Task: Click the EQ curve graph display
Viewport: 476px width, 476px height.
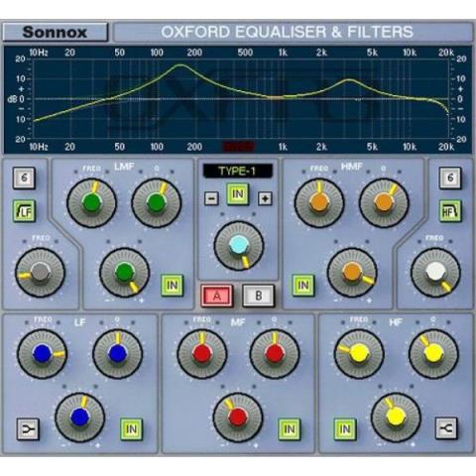Action: pyautogui.click(x=238, y=99)
